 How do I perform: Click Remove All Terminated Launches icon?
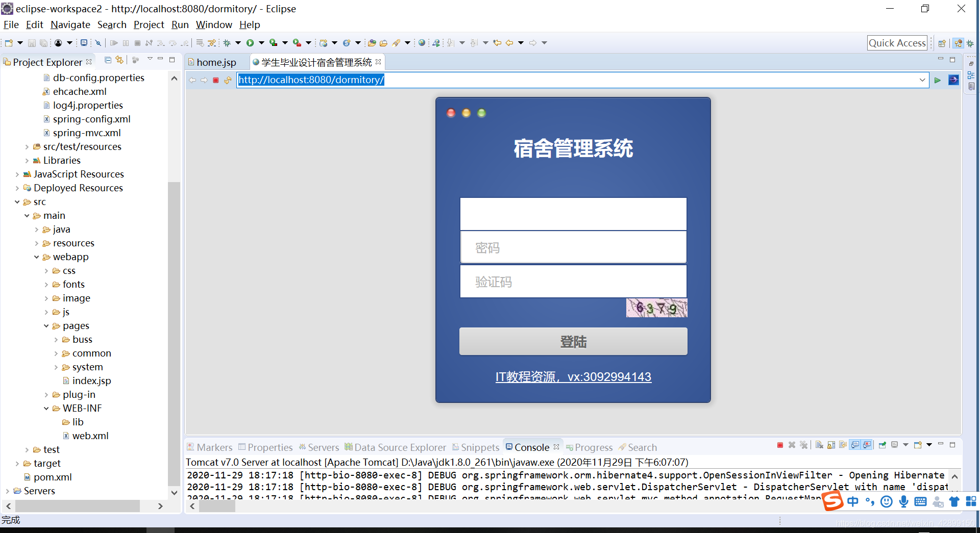point(804,445)
